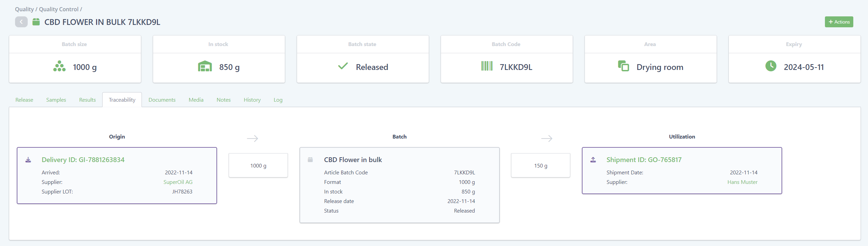This screenshot has height=246, width=868.
Task: Click the Expiry clock icon
Action: point(771,66)
